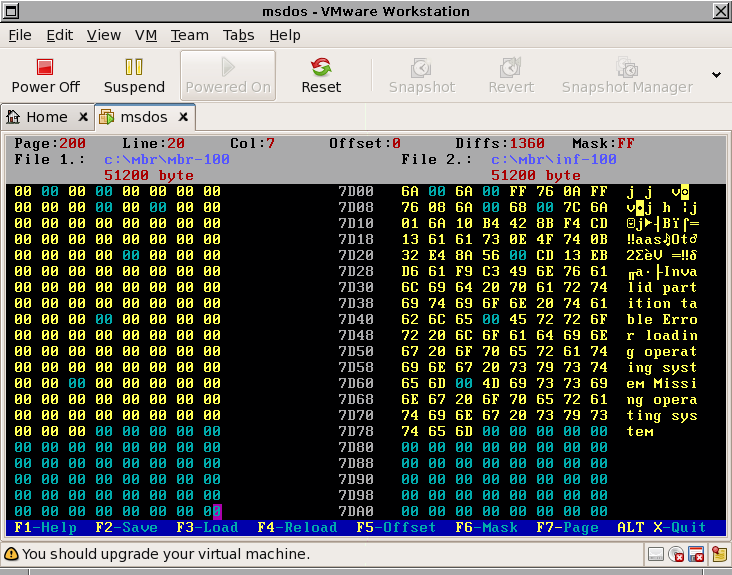Click ASCII text 'ing syst'
This screenshot has width=732, height=575.
[662, 368]
